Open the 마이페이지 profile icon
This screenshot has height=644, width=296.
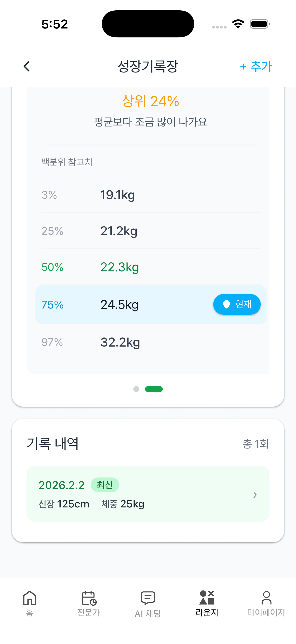266,598
